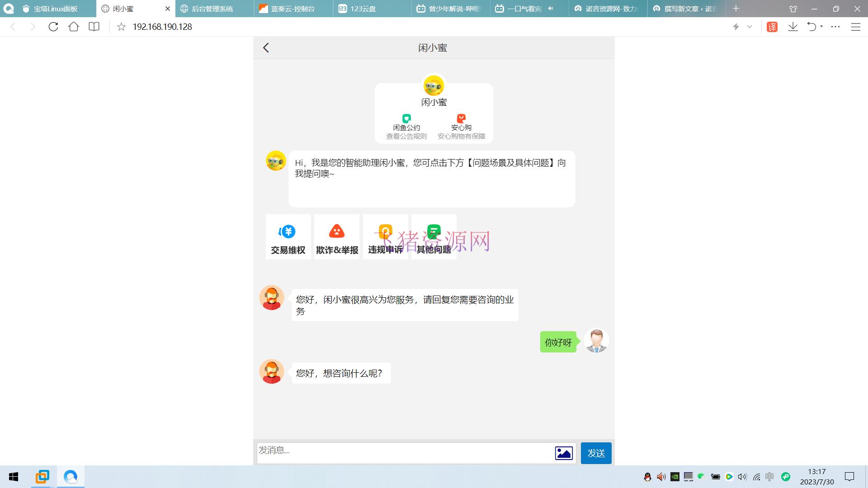Go to the browser home page
This screenshot has height=488, width=868.
coord(74,27)
